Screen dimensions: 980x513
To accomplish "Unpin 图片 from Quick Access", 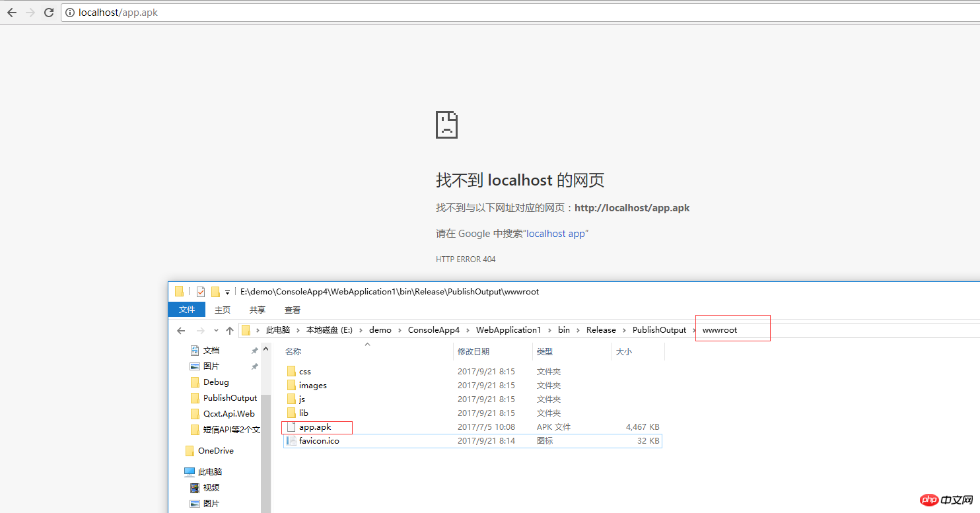I will (x=254, y=366).
